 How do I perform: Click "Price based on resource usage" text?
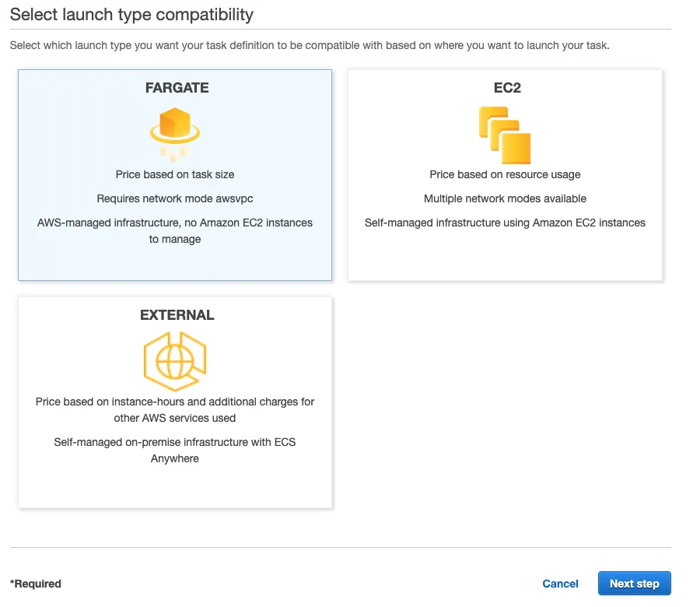coord(505,174)
